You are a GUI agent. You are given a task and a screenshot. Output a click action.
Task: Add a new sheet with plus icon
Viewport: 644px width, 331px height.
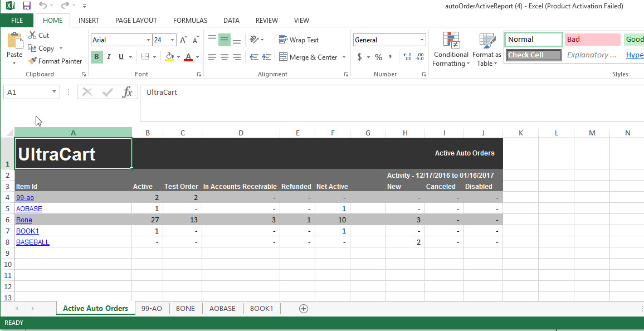pos(304,309)
